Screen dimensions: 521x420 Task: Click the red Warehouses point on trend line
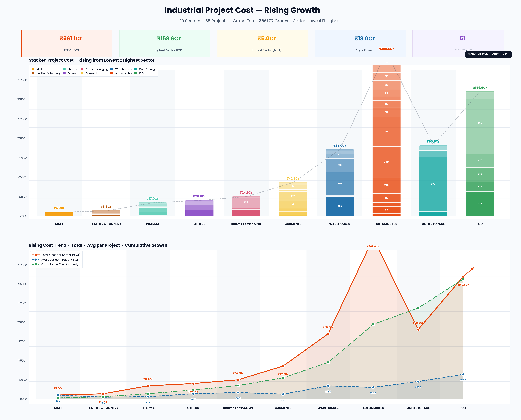click(328, 334)
